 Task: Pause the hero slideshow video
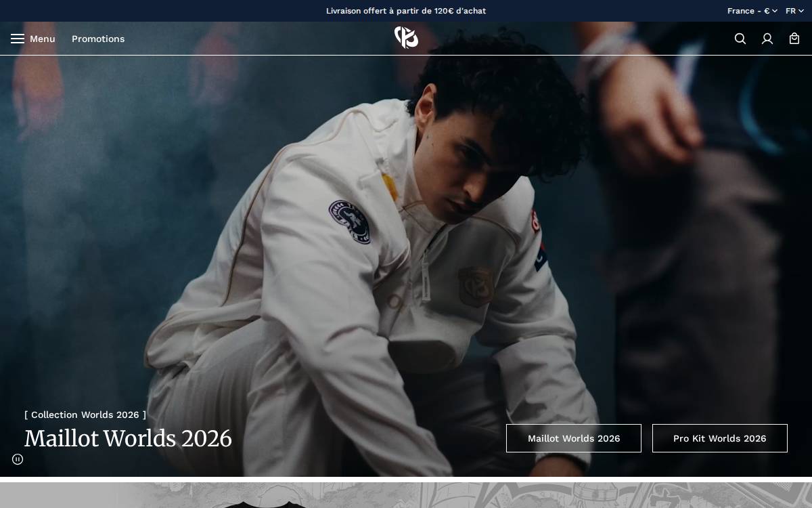click(18, 459)
